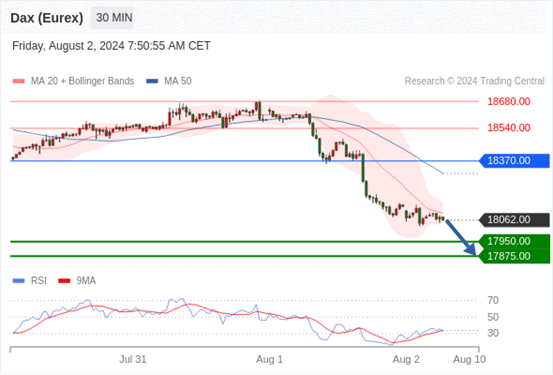The height and width of the screenshot is (375, 553).
Task: Click the MA 20 + Bollinger Bands legend swatch
Action: click(x=19, y=81)
